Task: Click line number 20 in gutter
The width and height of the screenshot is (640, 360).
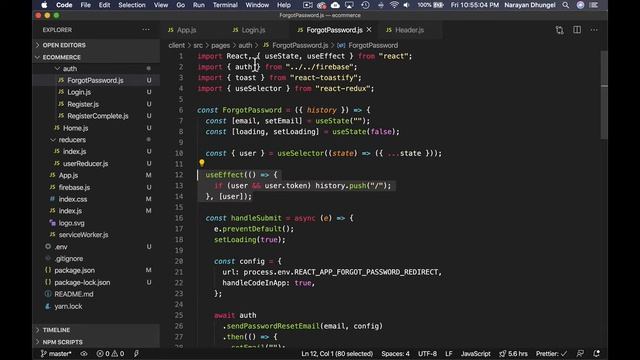Action: 179,261
